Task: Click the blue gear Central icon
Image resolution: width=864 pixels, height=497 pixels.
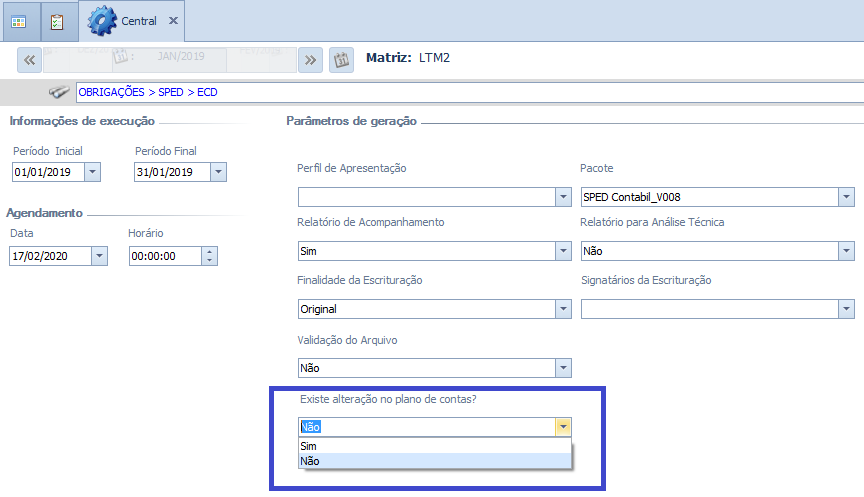Action: point(102,20)
